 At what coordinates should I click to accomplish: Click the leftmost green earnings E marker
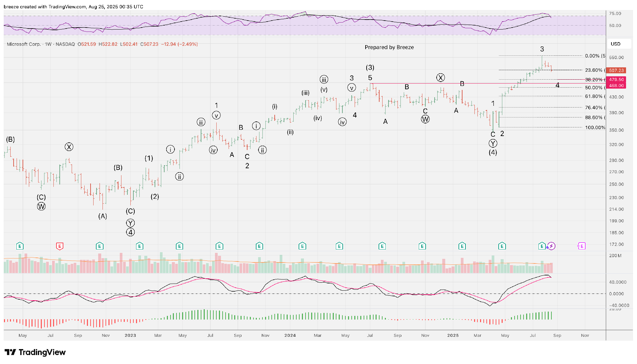pyautogui.click(x=20, y=246)
